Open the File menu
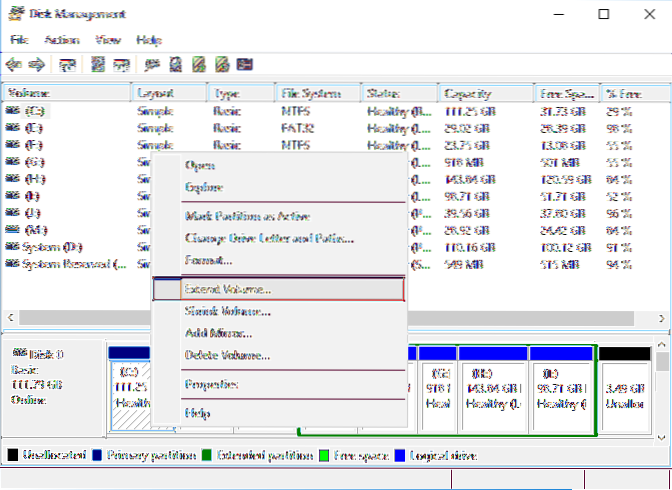 [x=18, y=40]
